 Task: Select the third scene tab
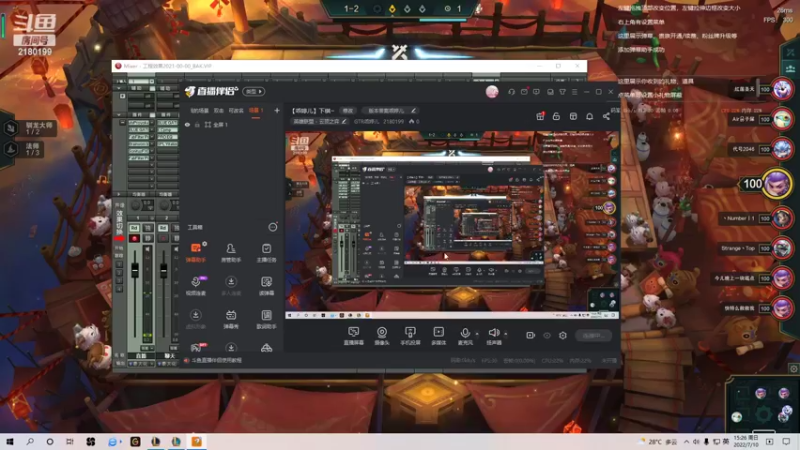[x=236, y=110]
